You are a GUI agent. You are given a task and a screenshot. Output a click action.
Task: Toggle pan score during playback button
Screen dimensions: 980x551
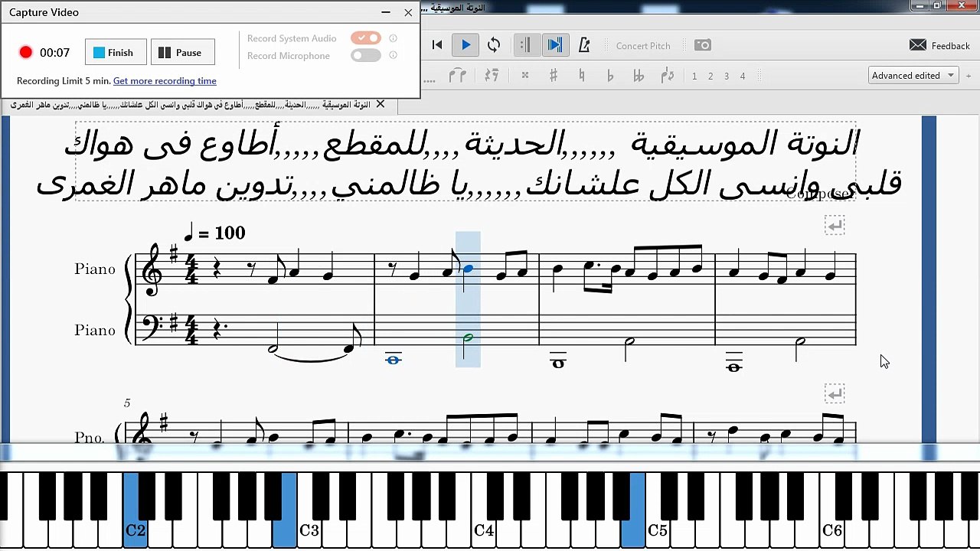[x=555, y=45]
